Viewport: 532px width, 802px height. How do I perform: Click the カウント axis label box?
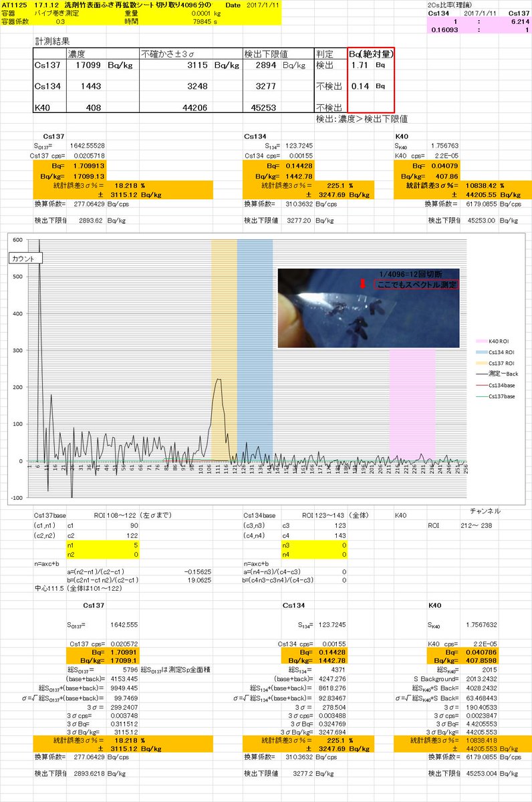coord(26,258)
